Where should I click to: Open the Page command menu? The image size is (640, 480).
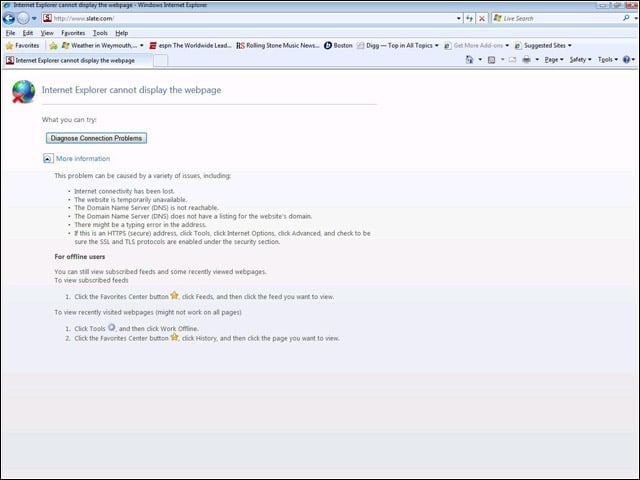[554, 60]
